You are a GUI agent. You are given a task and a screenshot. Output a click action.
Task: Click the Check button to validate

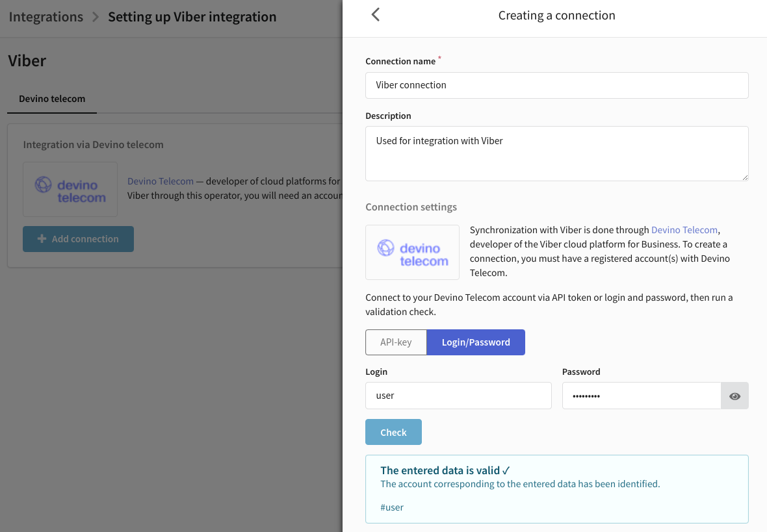[x=393, y=432]
